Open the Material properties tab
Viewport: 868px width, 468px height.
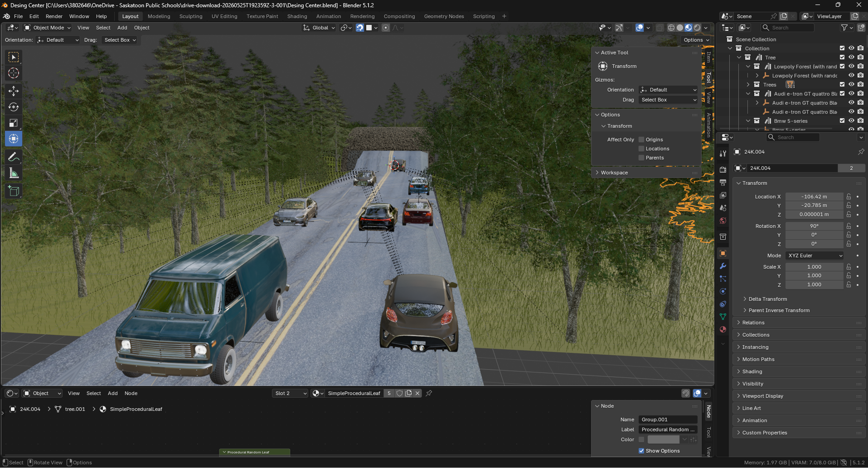[x=723, y=329]
